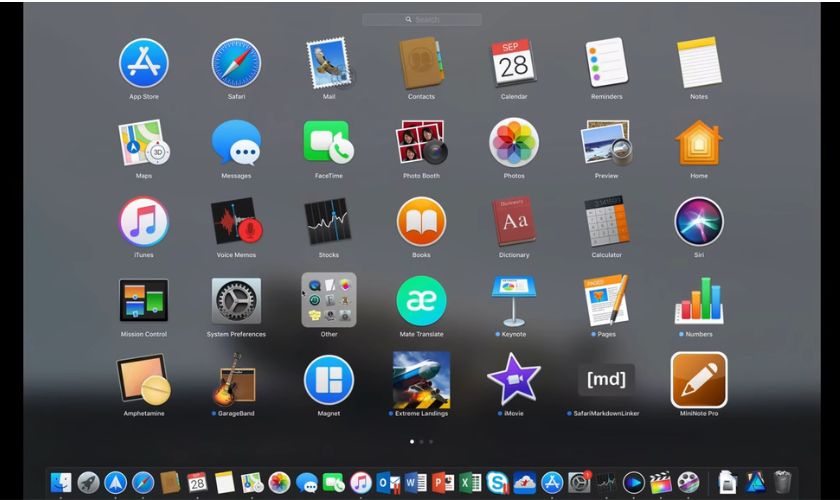Image resolution: width=840 pixels, height=500 pixels.
Task: Launch Messages from the Launchpad grid
Action: coord(236,143)
